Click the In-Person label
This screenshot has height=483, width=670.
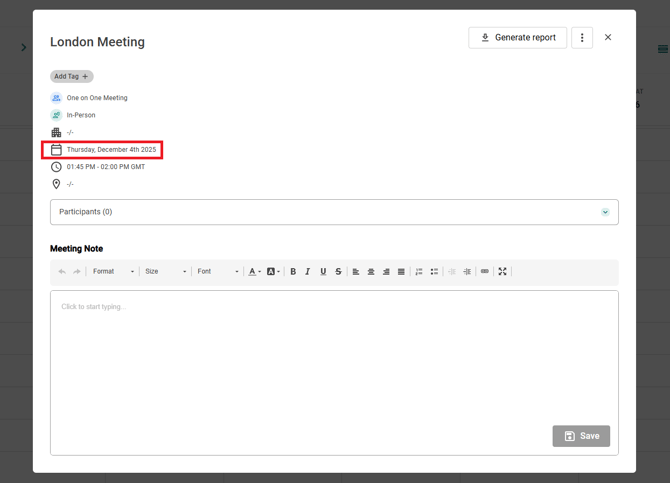(81, 115)
